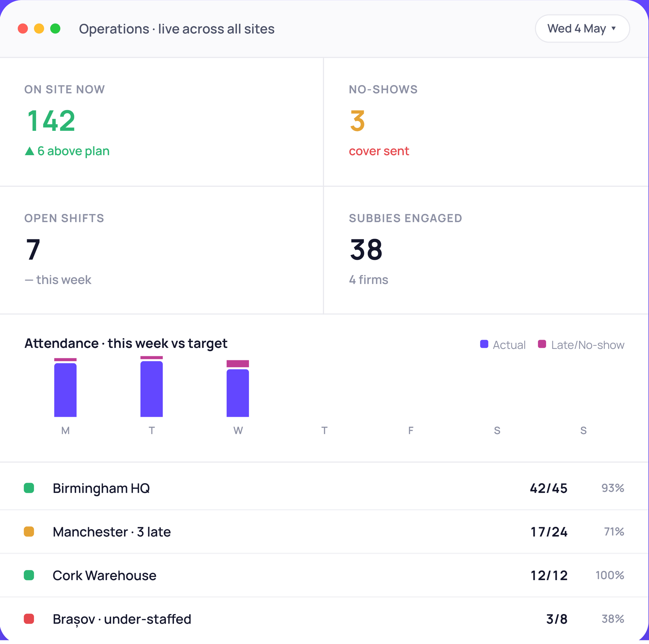649x644 pixels.
Task: Click the Open Shifts value 7
Action: pos(33,249)
